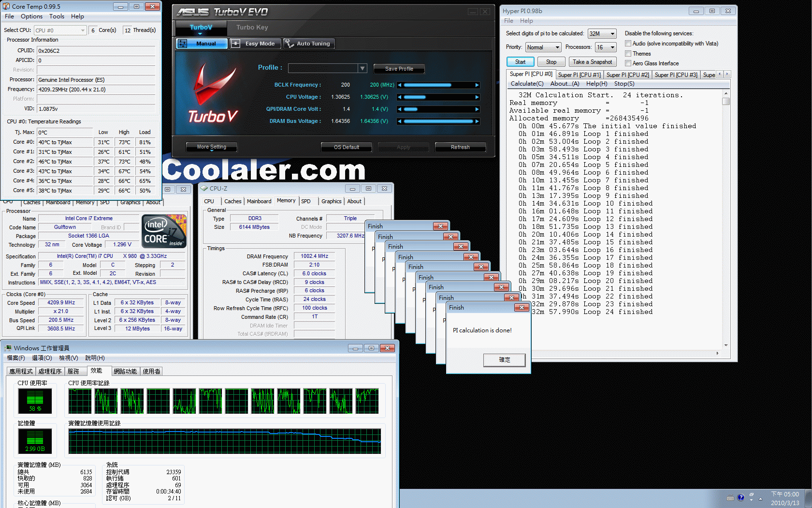812x508 pixels.
Task: Open the Tools menu in Core Temp
Action: (57, 16)
